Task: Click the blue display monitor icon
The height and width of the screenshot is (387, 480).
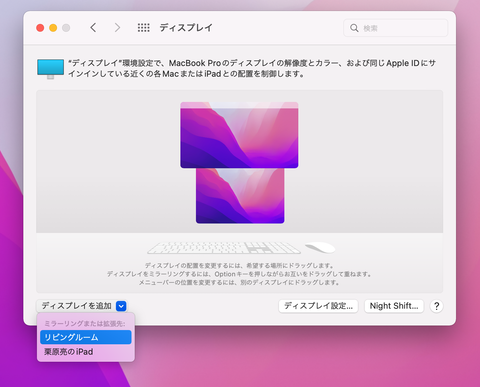Action: (50, 69)
